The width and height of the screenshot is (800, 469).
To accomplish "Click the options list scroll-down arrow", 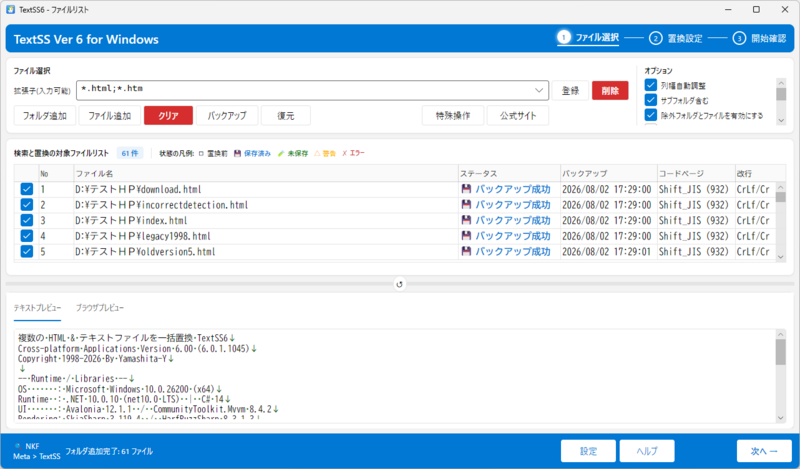I will coord(781,120).
